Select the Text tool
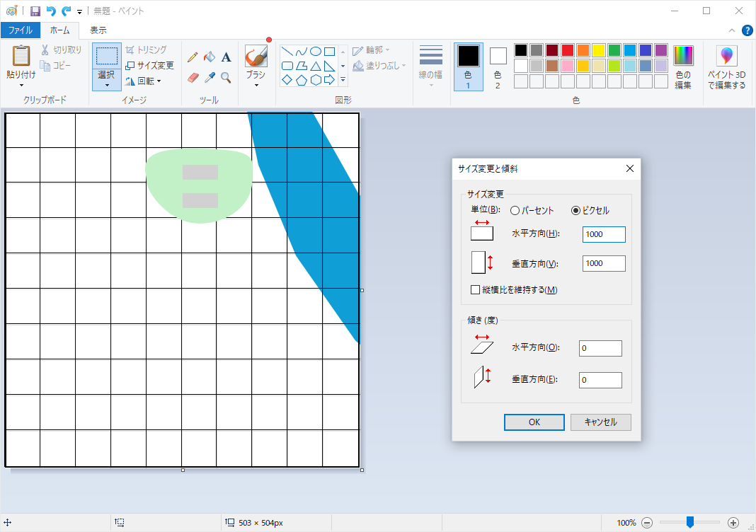Image resolution: width=756 pixels, height=532 pixels. point(226,57)
